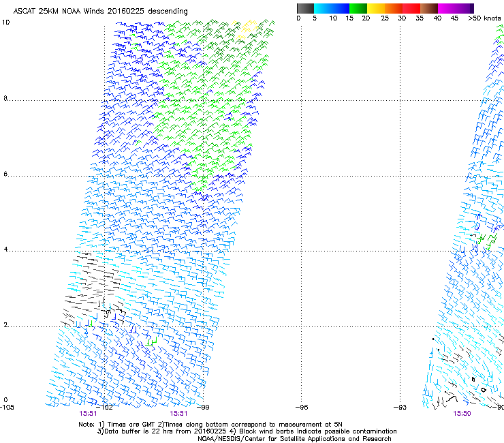This screenshot has width=504, height=443.
Task: Click the green barb pair below latitude 2
Action: pyautogui.click(x=151, y=341)
